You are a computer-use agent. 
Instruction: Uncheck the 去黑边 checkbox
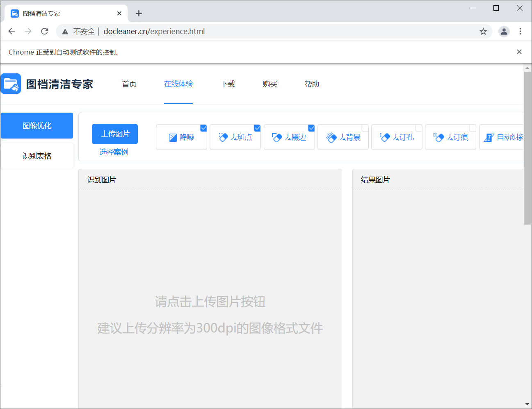coord(311,128)
